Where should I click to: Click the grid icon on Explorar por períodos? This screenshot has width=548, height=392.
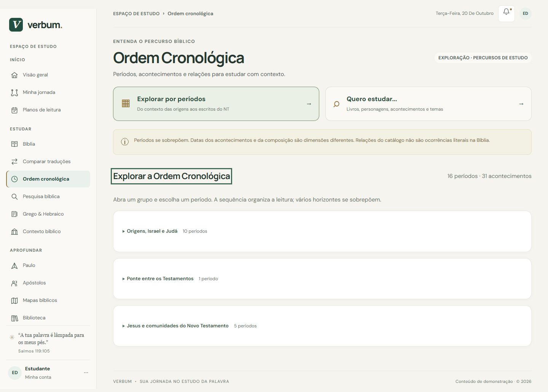click(126, 103)
